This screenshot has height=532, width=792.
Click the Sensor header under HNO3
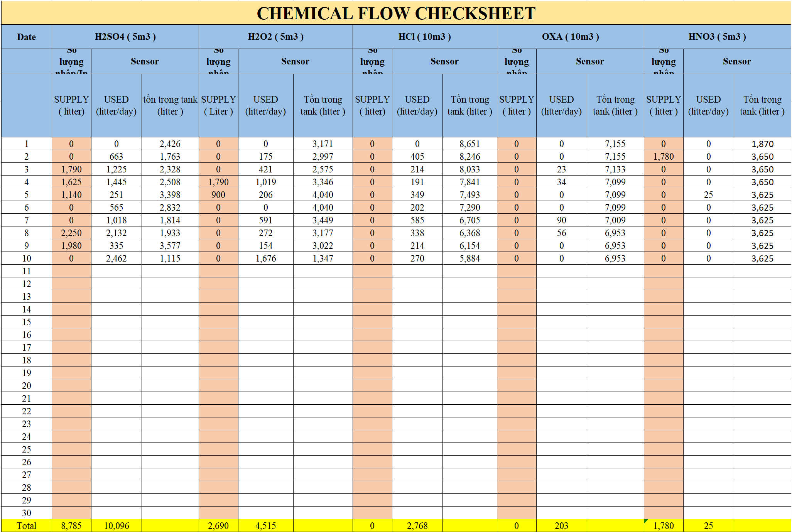pyautogui.click(x=736, y=61)
